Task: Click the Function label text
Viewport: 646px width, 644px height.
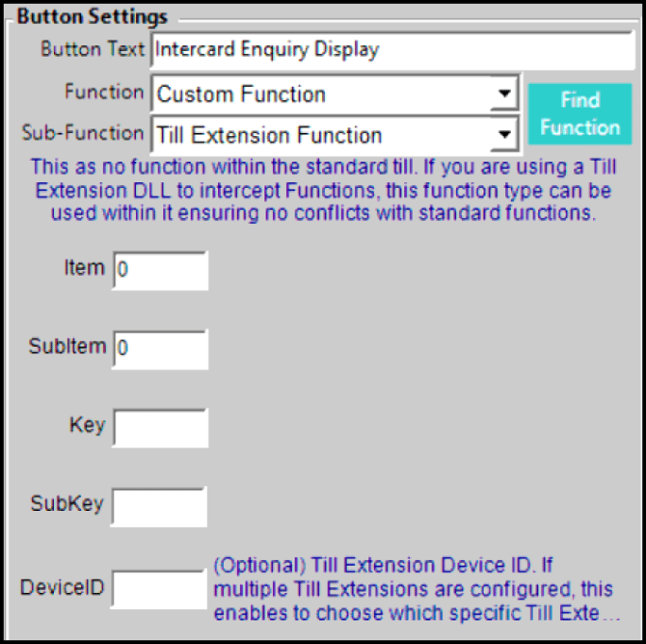Action: (x=104, y=93)
